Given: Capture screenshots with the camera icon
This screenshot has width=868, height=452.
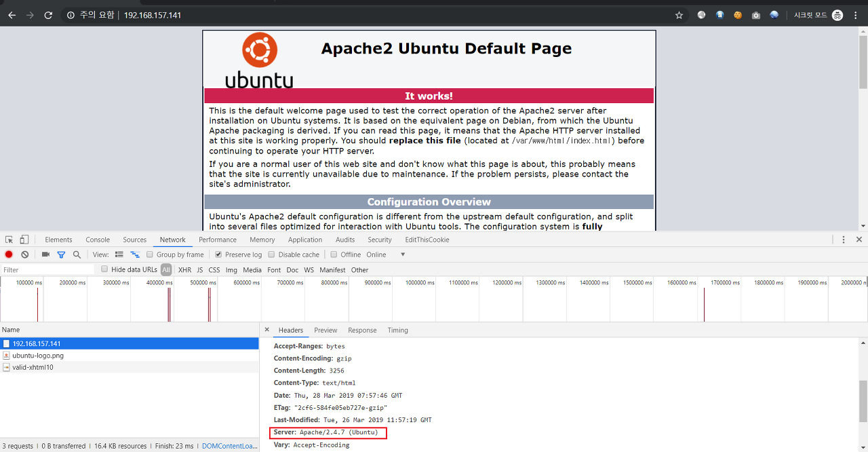Looking at the screenshot, I should pos(45,255).
